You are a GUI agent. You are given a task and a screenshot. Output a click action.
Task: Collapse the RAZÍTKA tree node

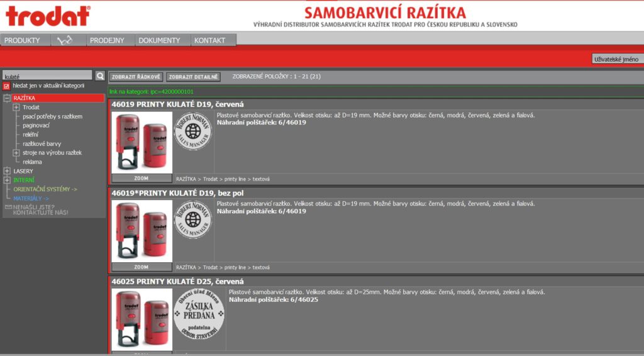7,99
